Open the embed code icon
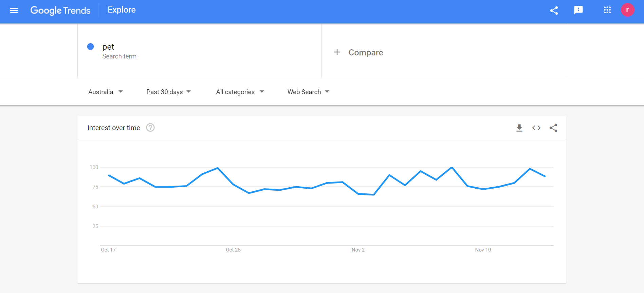 (x=536, y=128)
